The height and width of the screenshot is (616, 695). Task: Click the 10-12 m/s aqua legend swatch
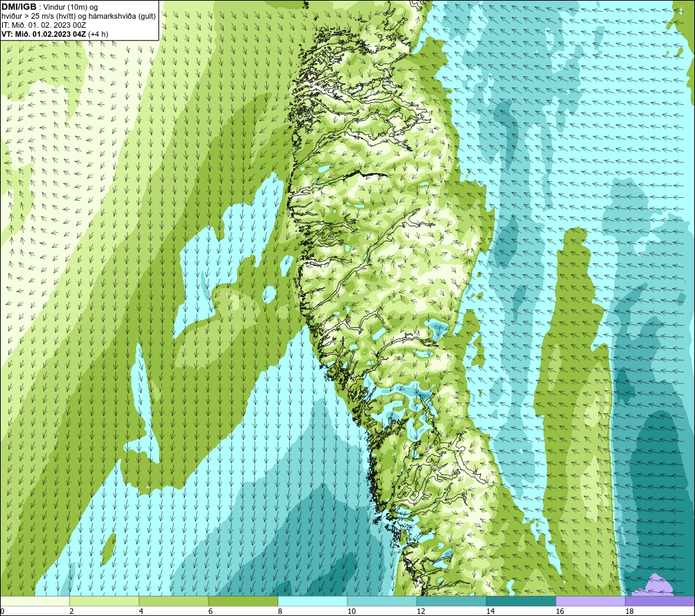382,601
